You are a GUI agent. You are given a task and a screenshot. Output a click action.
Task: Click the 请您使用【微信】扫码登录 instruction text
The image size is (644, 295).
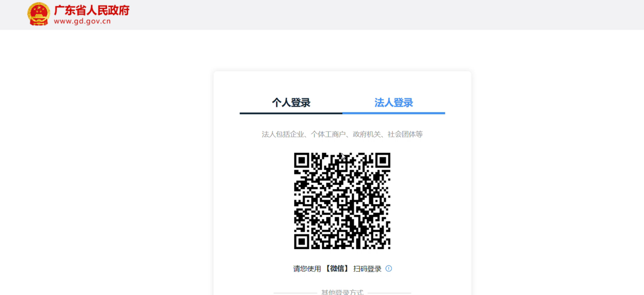pyautogui.click(x=337, y=269)
